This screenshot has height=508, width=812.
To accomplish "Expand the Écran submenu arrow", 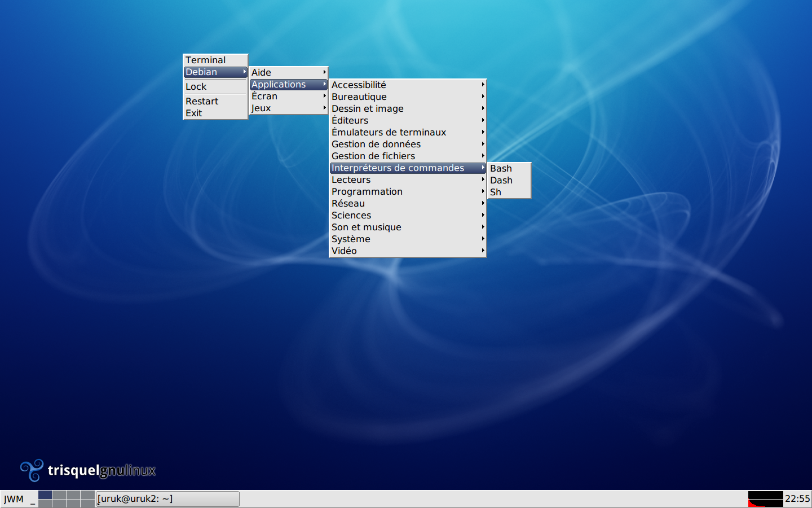I will 325,96.
